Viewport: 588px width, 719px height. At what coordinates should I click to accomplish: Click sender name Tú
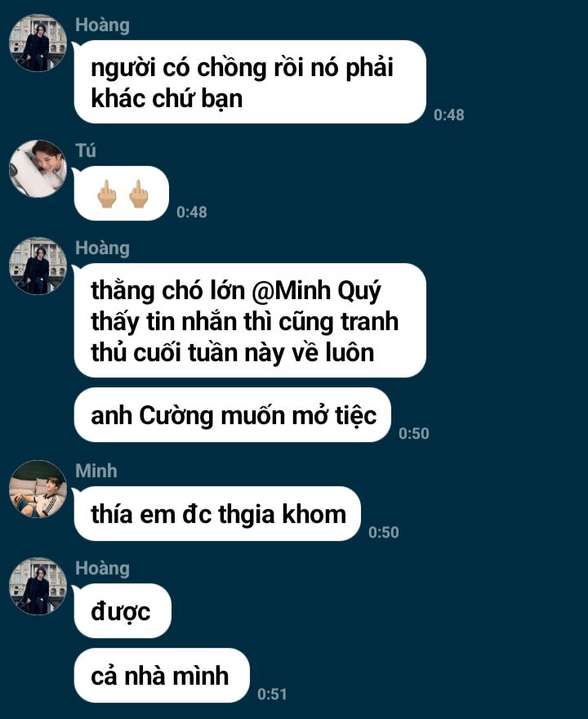(x=86, y=150)
